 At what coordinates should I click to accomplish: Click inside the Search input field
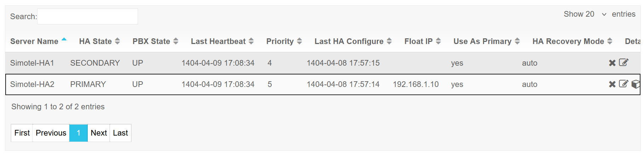[x=87, y=16]
